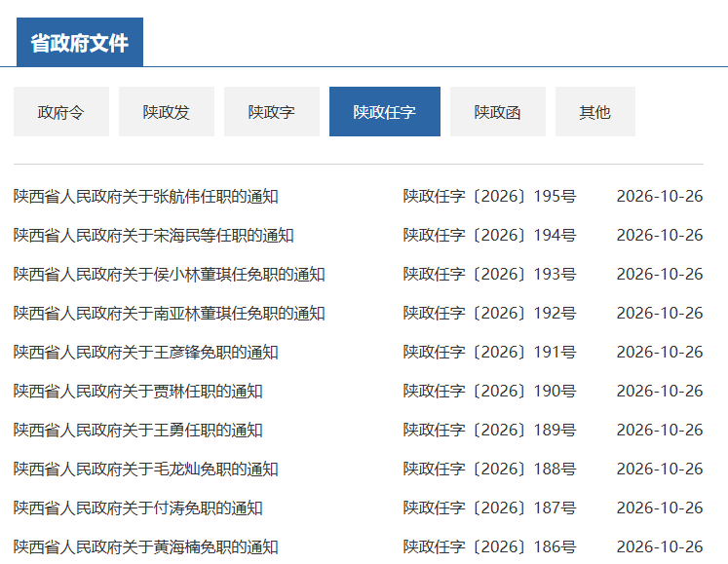Viewport: 728px width, 564px height.
Task: Open notice about 王彦锋免职
Action: click(146, 353)
